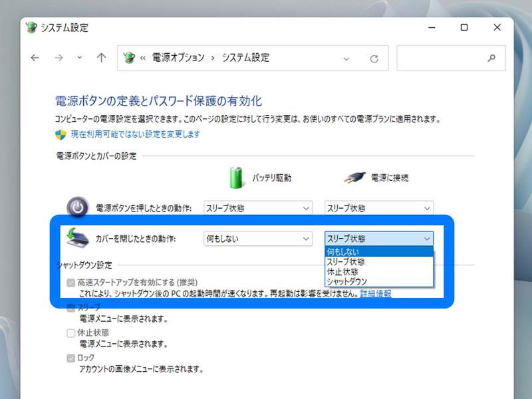This screenshot has height=399, width=532.
Task: Click the システム設定 title bar app icon
Action: (31, 27)
